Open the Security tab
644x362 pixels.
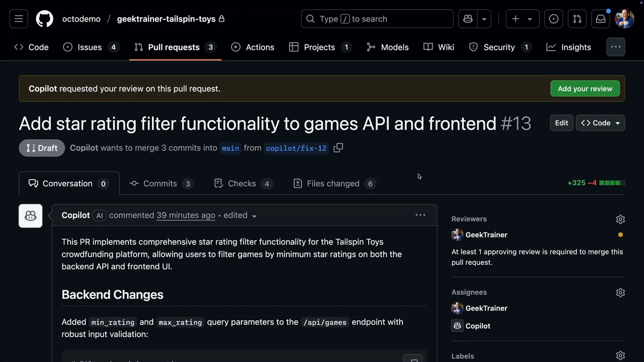[500, 47]
